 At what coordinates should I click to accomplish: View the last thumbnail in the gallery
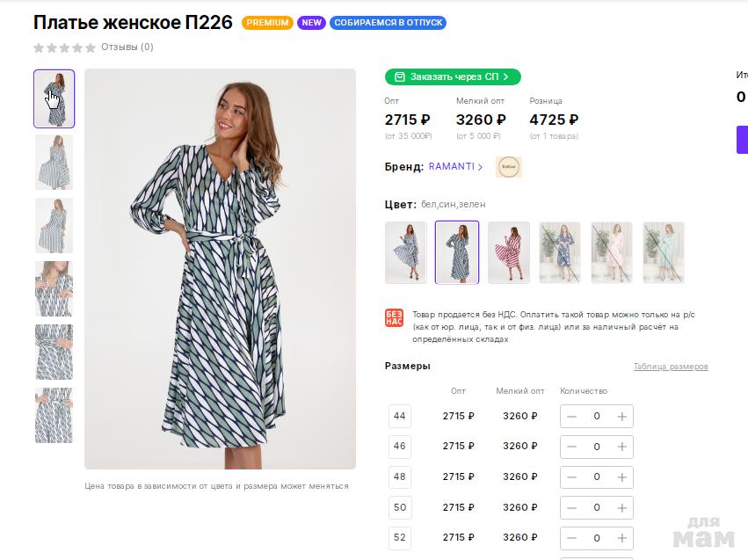coord(54,415)
